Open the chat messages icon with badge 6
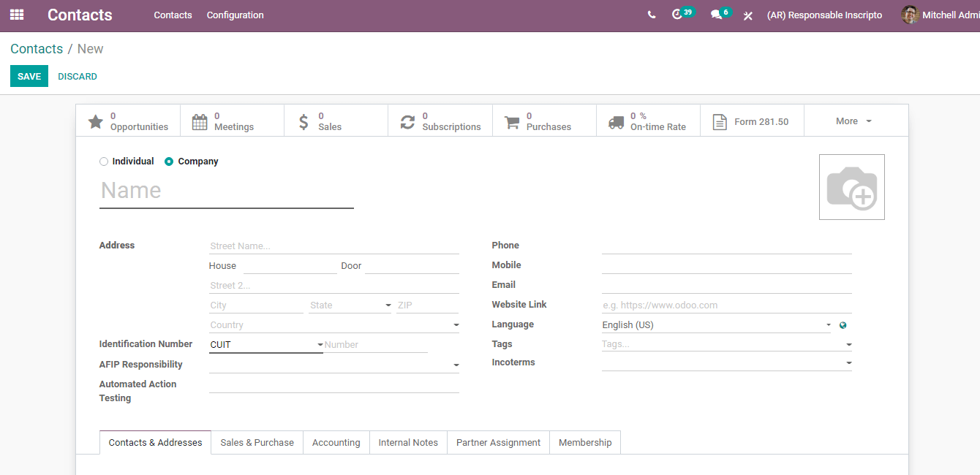This screenshot has height=475, width=980. (x=716, y=15)
